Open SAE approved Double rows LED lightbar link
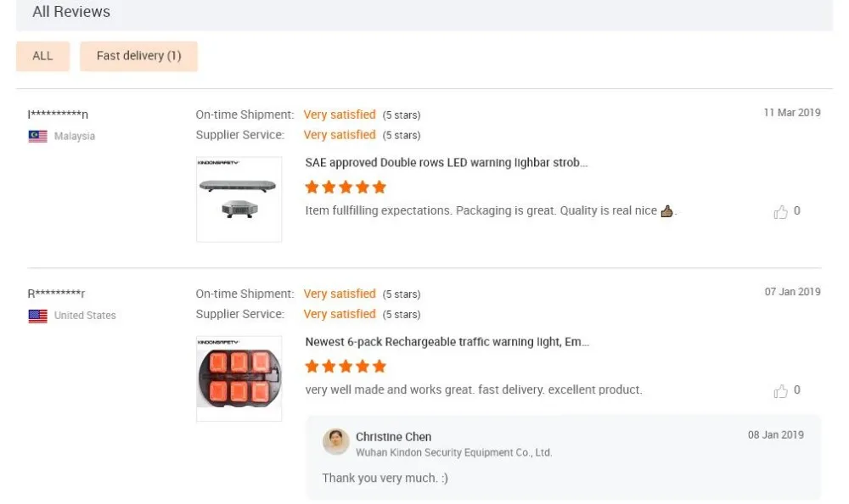 446,162
